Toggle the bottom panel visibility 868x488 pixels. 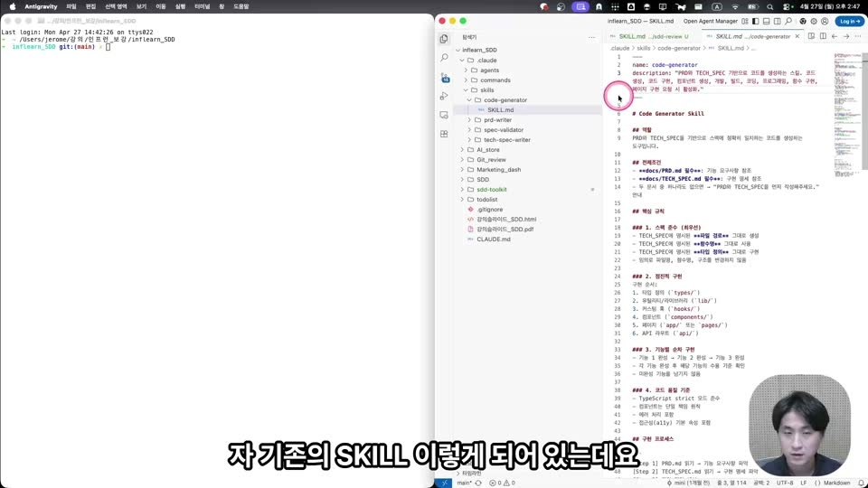pos(766,21)
